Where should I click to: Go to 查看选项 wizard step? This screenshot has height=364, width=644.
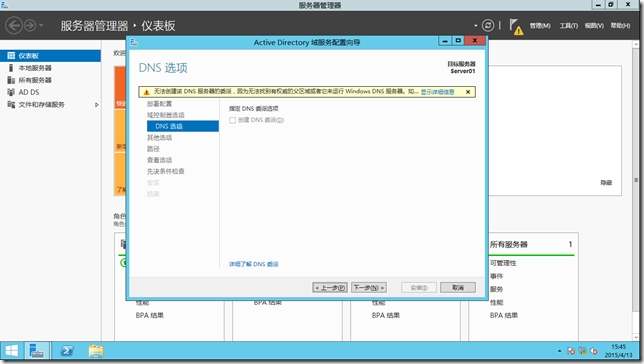coord(159,160)
